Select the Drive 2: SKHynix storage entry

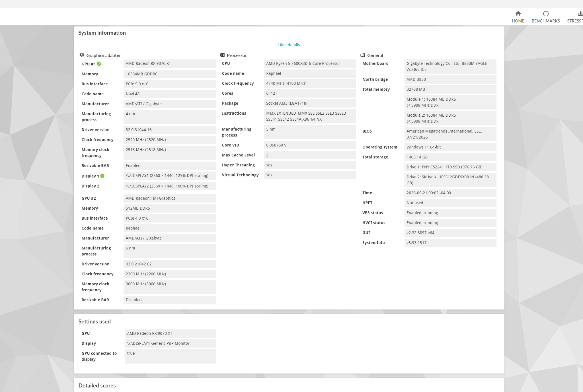pyautogui.click(x=450, y=180)
